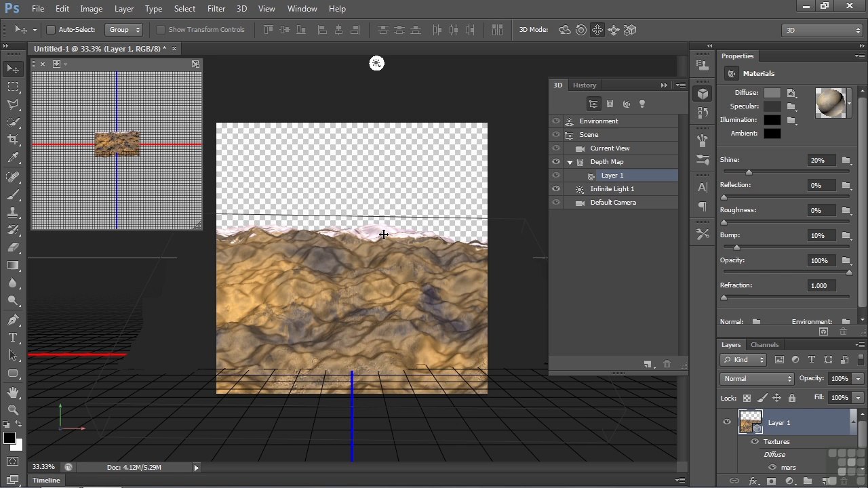This screenshot has height=488, width=868.
Task: Enable the Auto-Select checkbox
Action: click(51, 30)
